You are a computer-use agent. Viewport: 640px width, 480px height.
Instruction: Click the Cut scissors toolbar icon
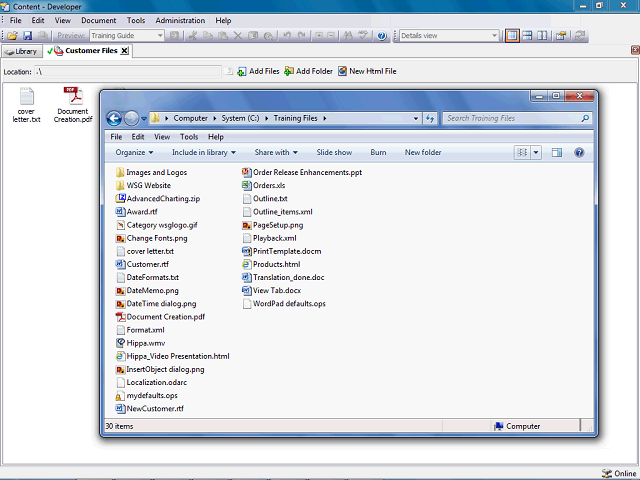click(193, 36)
